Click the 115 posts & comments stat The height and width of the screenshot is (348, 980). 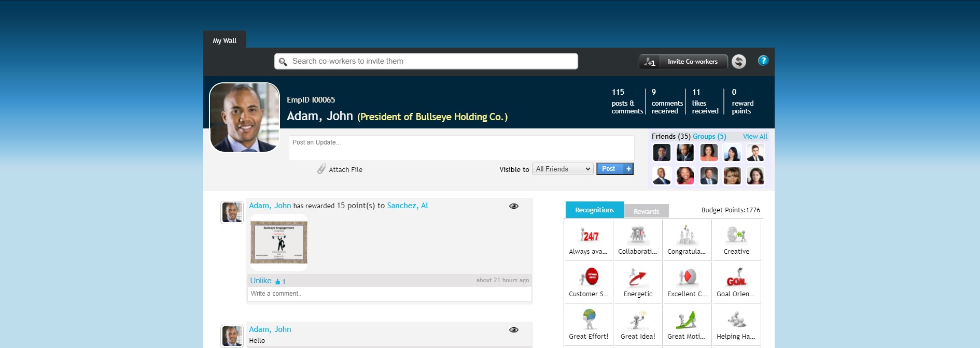pyautogui.click(x=627, y=102)
